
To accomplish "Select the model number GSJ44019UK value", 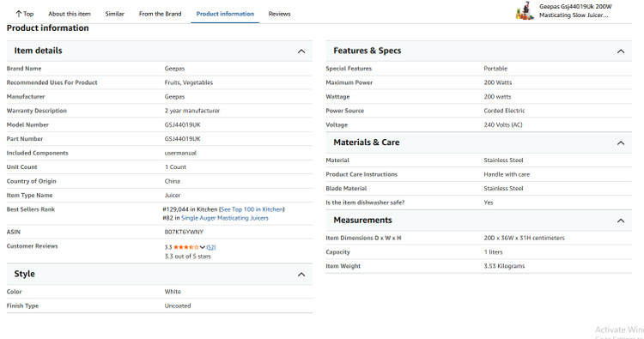I will pos(182,124).
